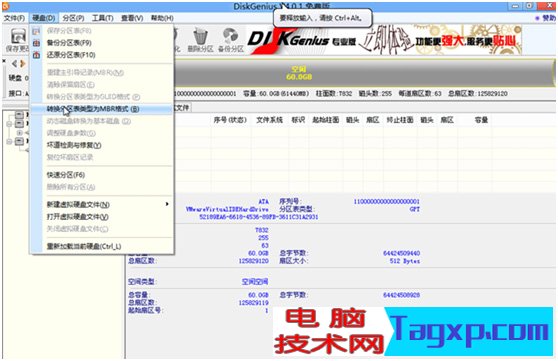Open the 帮助(H) menu
The width and height of the screenshot is (558, 361).
tap(162, 18)
